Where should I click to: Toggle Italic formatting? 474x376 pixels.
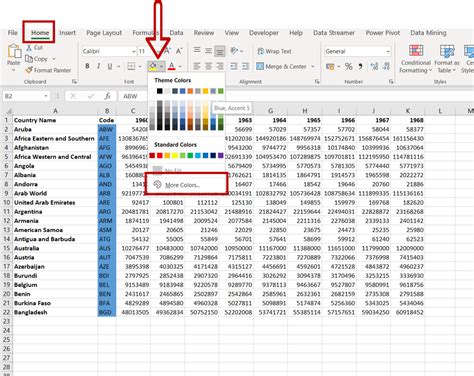coord(99,66)
